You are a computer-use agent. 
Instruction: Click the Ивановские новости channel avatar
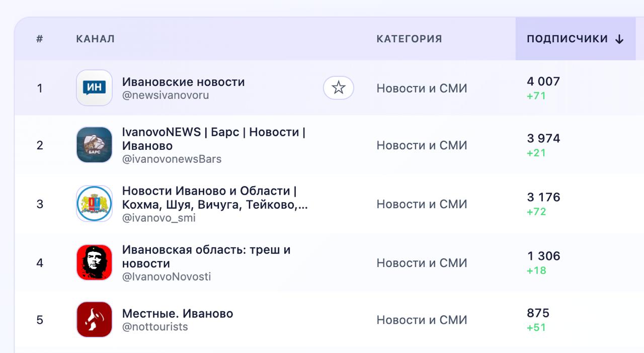(94, 88)
